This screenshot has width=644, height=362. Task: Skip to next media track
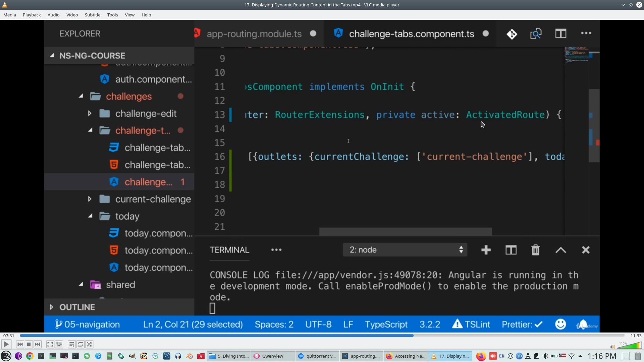click(38, 344)
